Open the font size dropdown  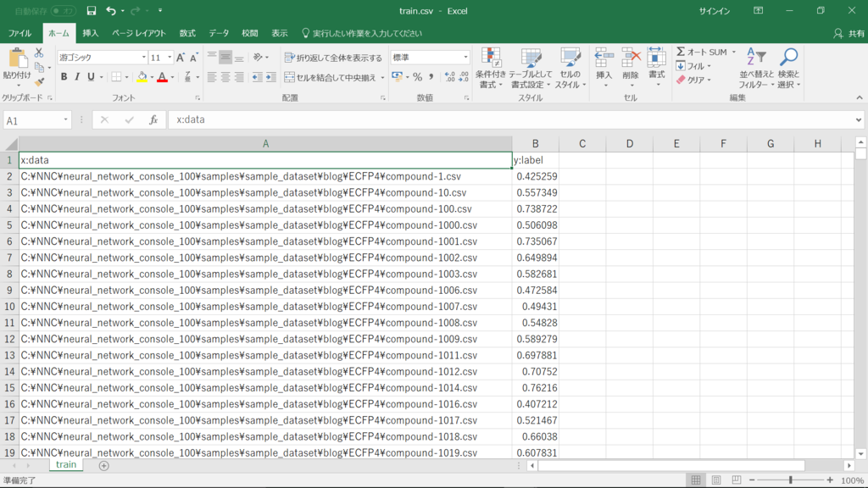click(170, 58)
